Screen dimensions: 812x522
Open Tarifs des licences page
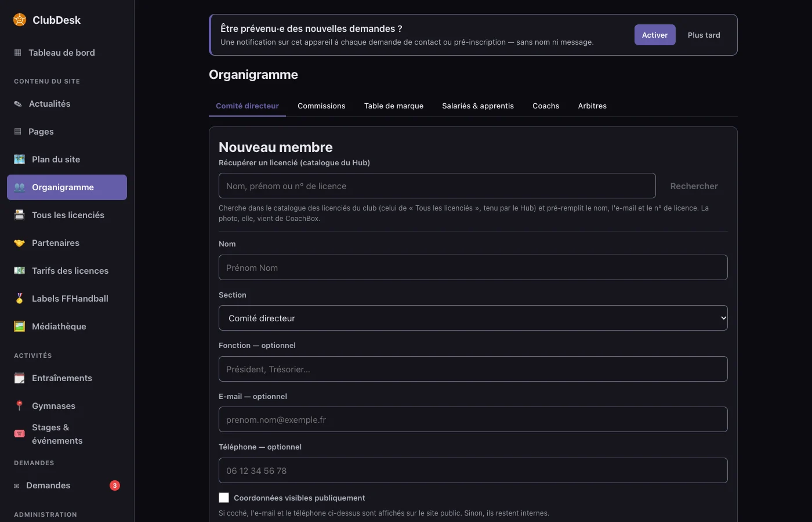coord(67,271)
